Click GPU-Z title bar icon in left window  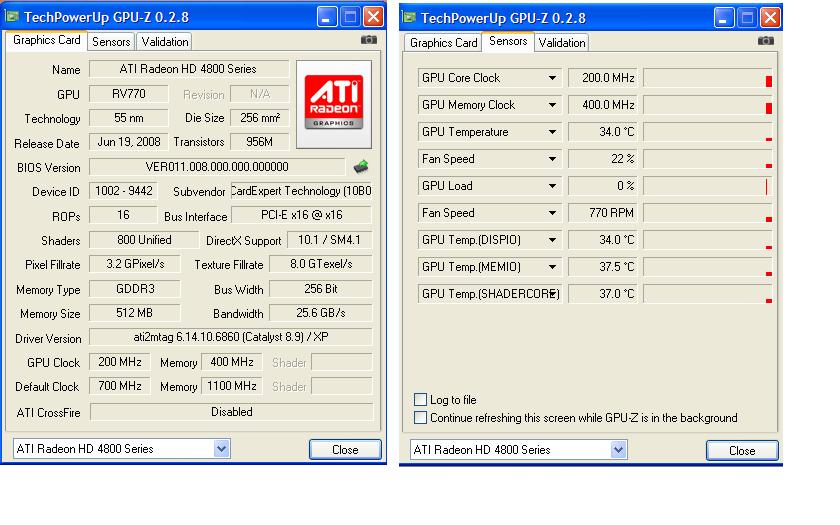(12, 17)
